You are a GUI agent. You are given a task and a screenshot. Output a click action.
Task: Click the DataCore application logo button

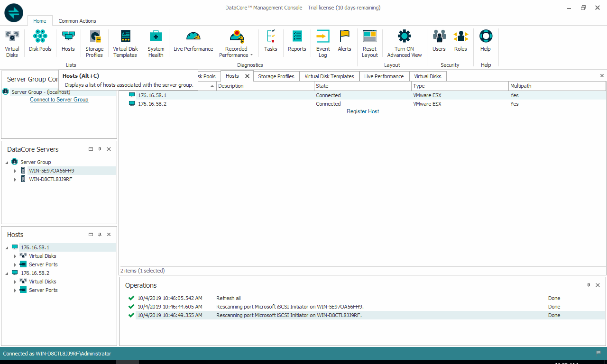14,12
